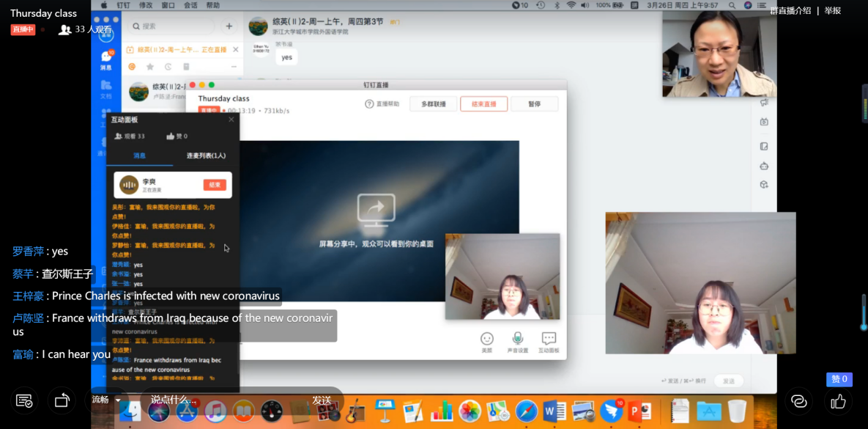This screenshot has height=429, width=868.
Task: Click the 暂停 pause button
Action: pyautogui.click(x=534, y=103)
